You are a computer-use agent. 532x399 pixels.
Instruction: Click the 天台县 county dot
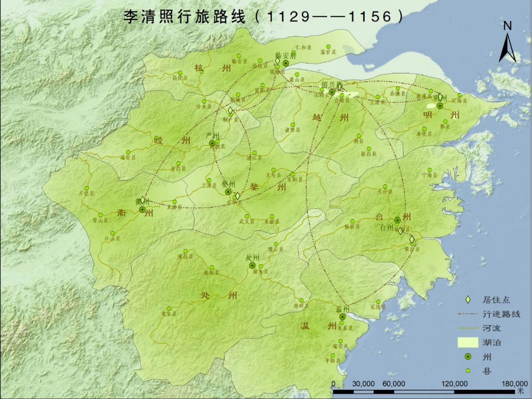385,186
